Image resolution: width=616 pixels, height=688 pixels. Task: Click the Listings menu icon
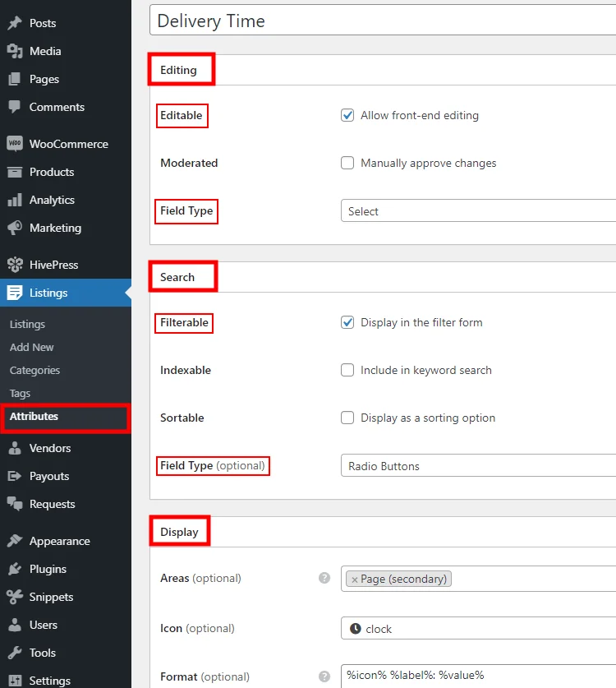[x=15, y=293]
